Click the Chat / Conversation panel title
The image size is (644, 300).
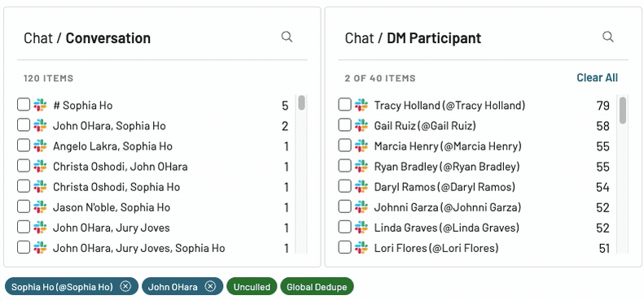coord(87,37)
